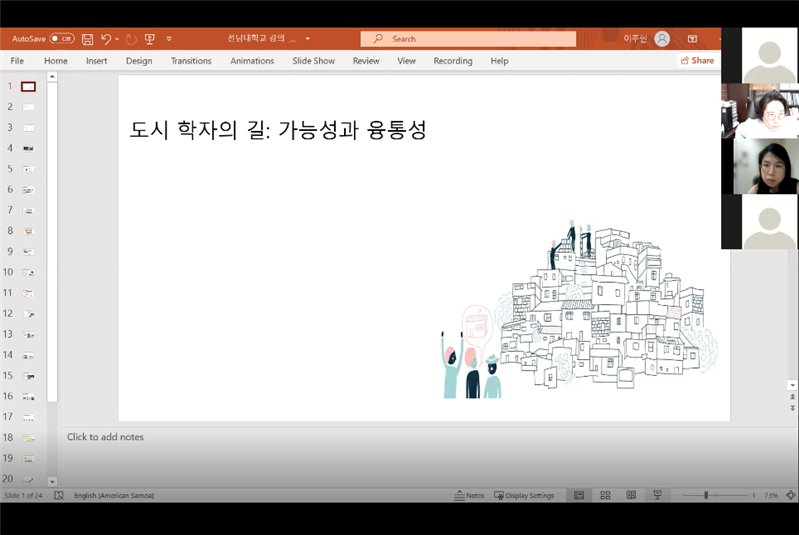Open the Transitions ribbon tab
Image resolution: width=799 pixels, height=535 pixels.
[x=191, y=61]
